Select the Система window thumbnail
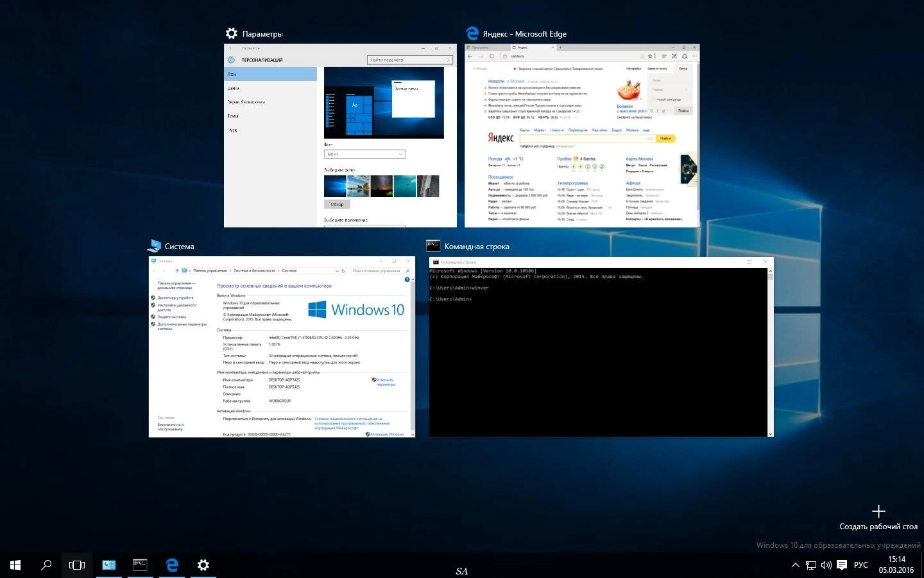924x578 pixels. click(282, 347)
